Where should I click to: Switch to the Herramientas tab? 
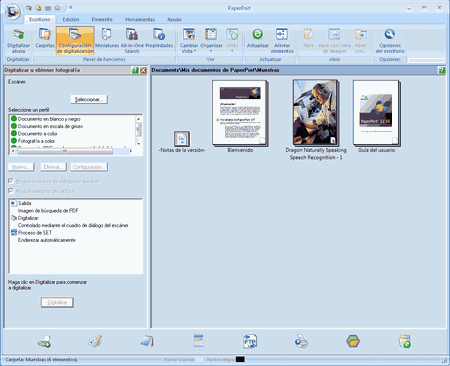point(140,19)
